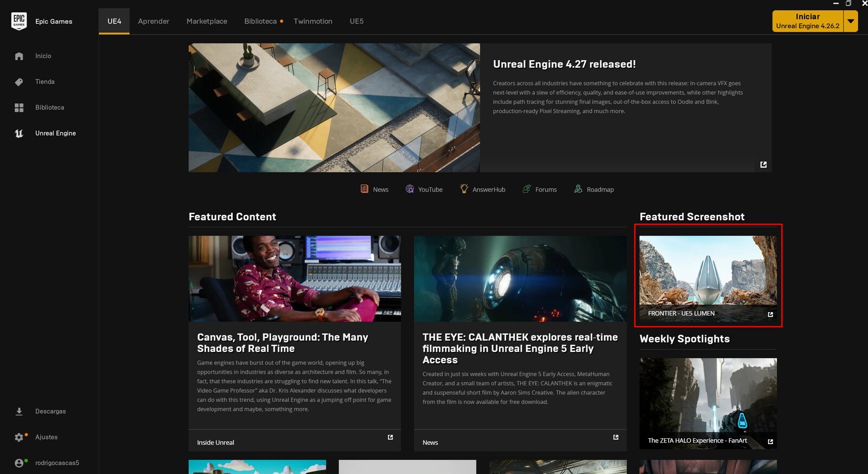Viewport: 868px width, 474px height.
Task: Click the Ajustes gear icon
Action: [19, 437]
